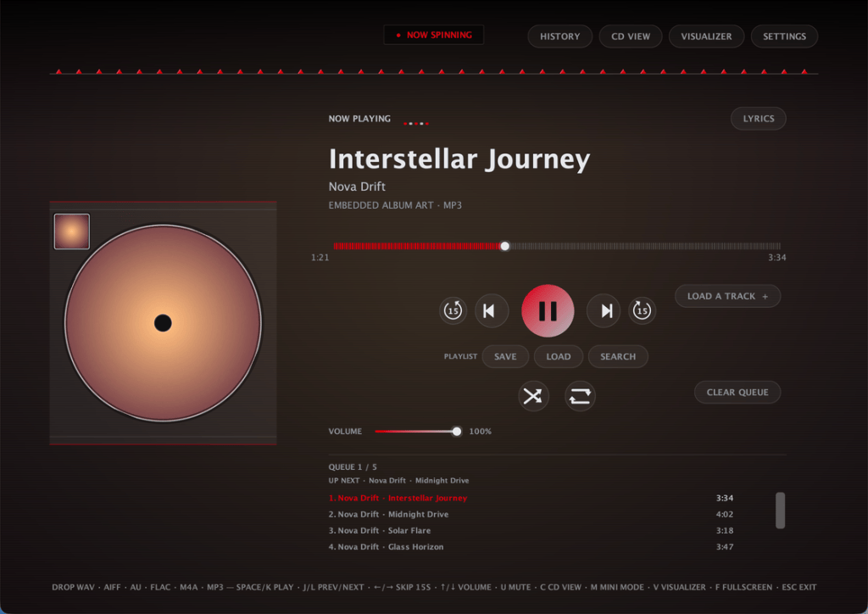
Task: Click the 'NOW PLAYING' label
Action: tap(359, 119)
